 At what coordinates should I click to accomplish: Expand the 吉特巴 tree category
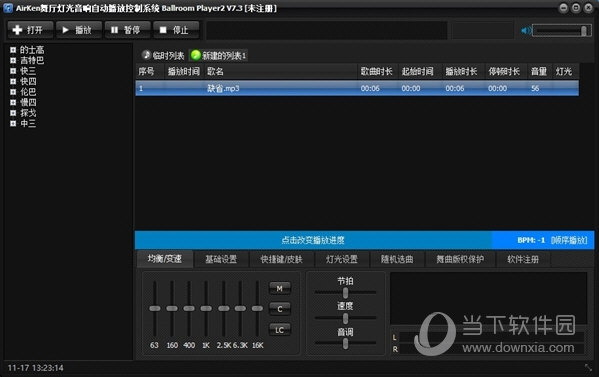pos(13,60)
